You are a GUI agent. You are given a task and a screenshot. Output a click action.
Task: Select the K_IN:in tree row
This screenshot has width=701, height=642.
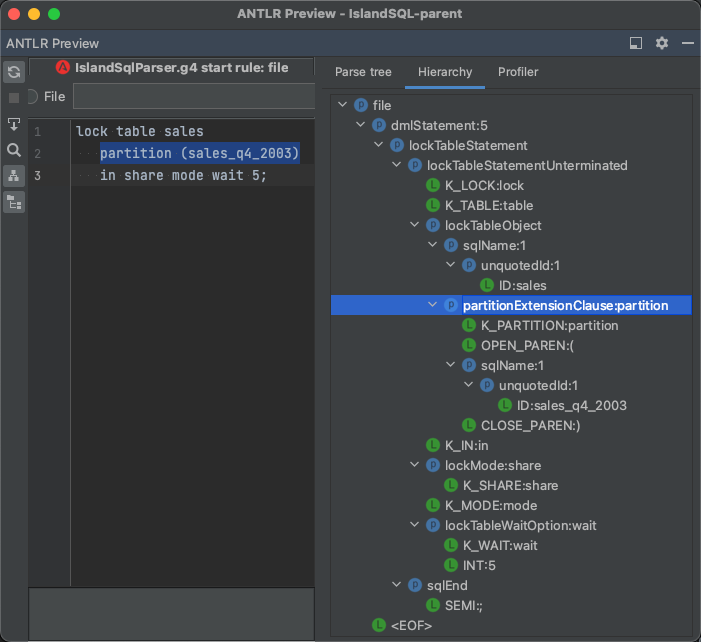click(457, 445)
